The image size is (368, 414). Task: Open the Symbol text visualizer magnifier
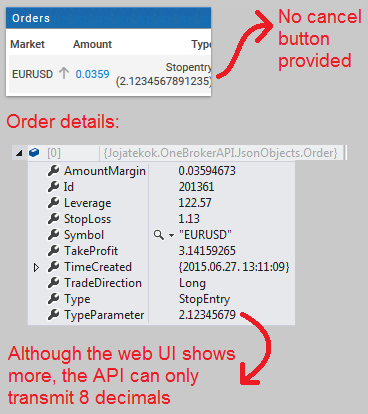pos(159,235)
